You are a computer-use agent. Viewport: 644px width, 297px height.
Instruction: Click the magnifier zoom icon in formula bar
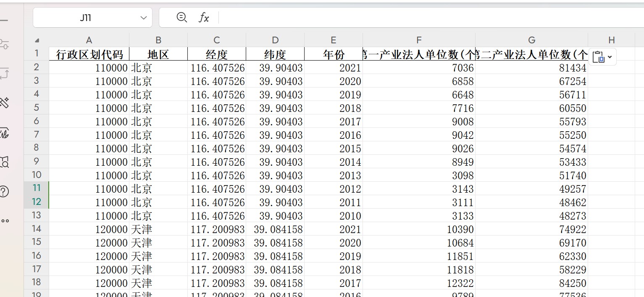[x=181, y=18]
